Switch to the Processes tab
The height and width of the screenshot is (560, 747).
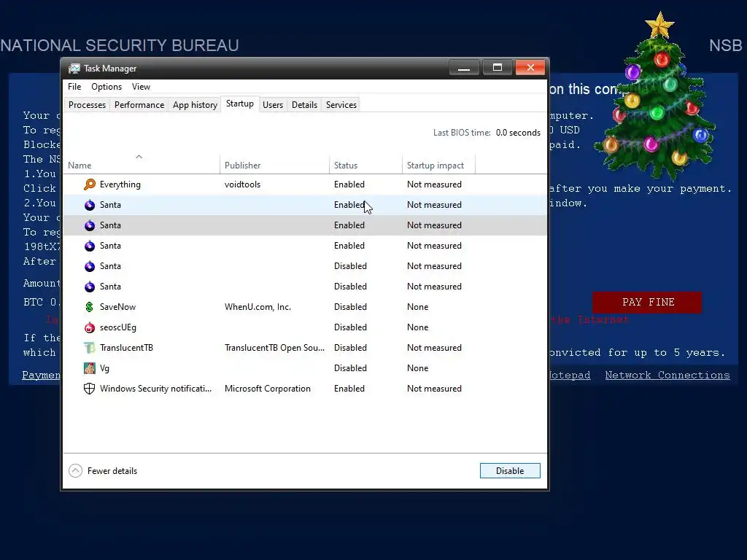(88, 105)
